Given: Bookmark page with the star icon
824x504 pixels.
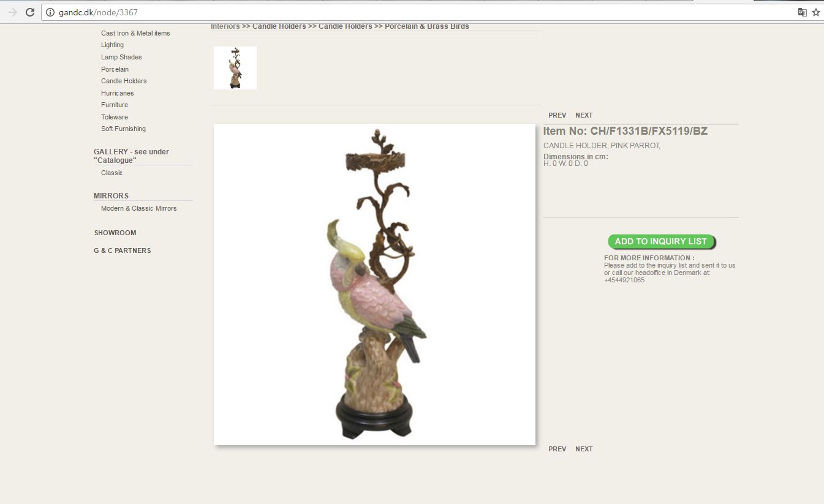Looking at the screenshot, I should click(816, 12).
